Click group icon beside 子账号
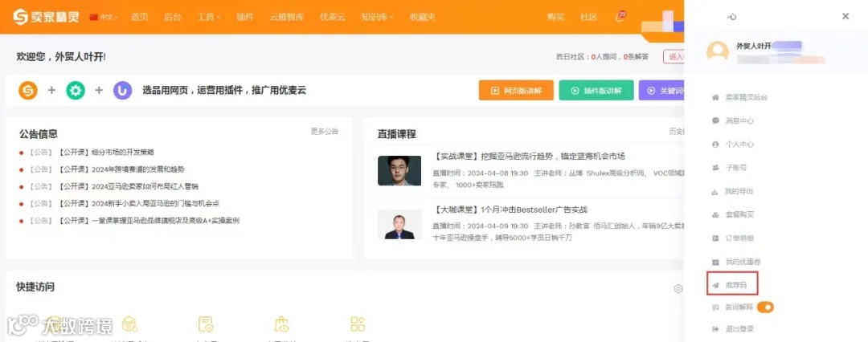The width and height of the screenshot is (868, 342). [x=715, y=168]
